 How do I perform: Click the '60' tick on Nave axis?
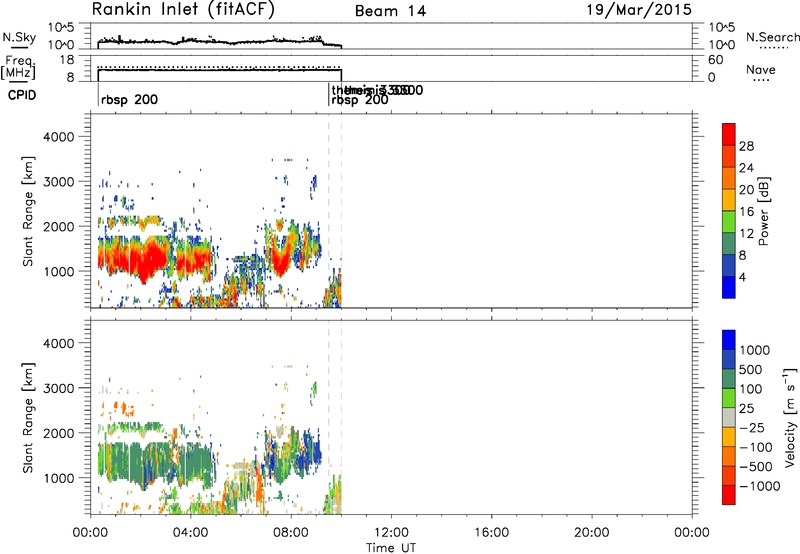point(715,60)
